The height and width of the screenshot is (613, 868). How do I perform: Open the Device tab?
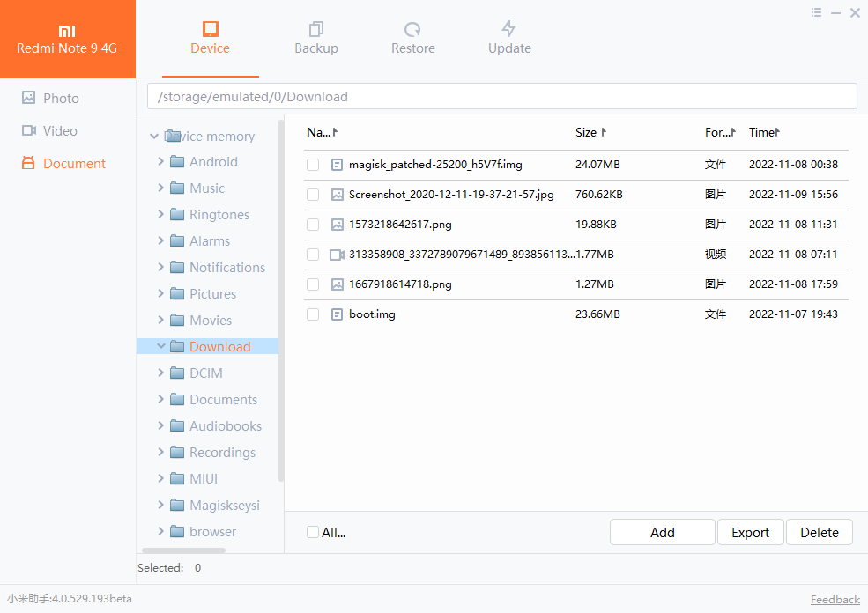point(211,38)
